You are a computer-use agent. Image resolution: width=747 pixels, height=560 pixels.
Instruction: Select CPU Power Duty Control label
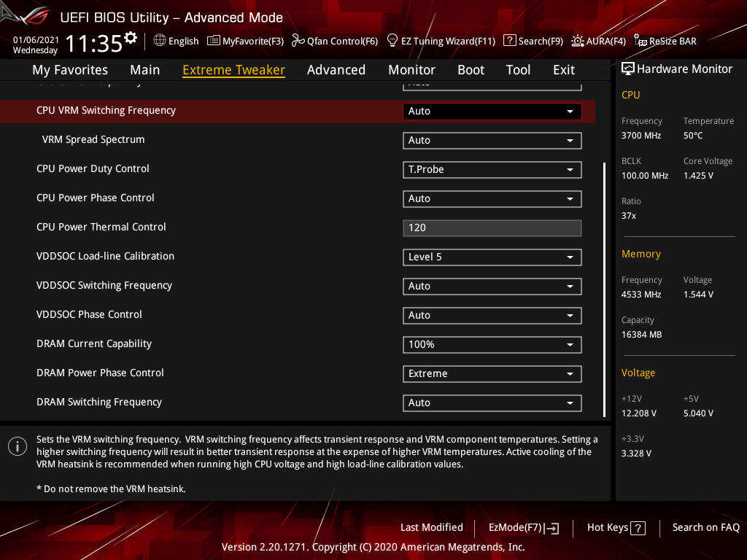(x=93, y=168)
